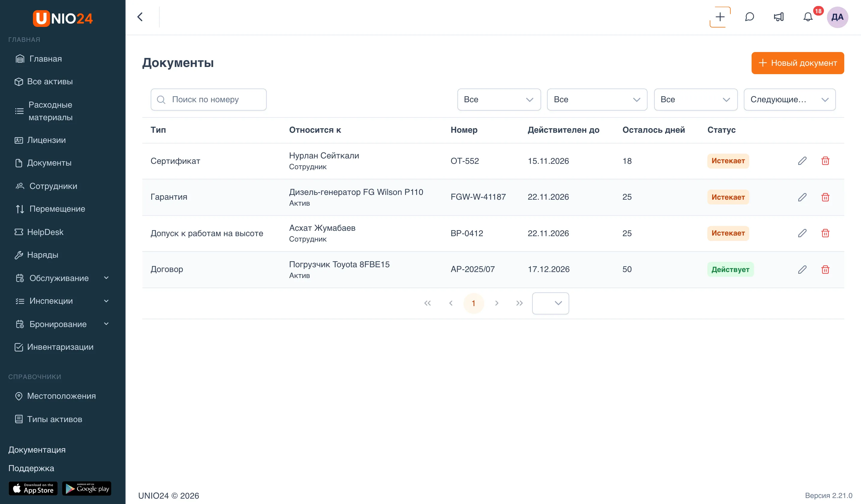This screenshot has width=861, height=504.
Task: Click the back arrow in the header
Action: (x=140, y=17)
